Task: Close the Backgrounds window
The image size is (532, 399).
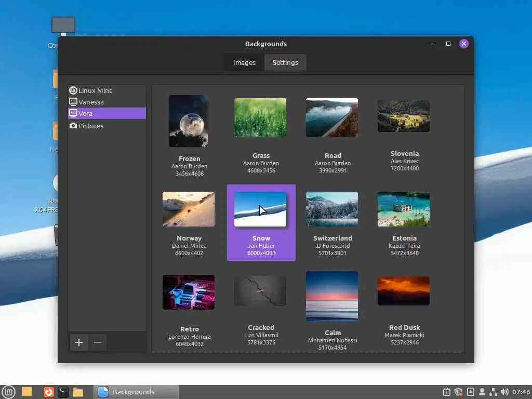Action: [x=464, y=44]
